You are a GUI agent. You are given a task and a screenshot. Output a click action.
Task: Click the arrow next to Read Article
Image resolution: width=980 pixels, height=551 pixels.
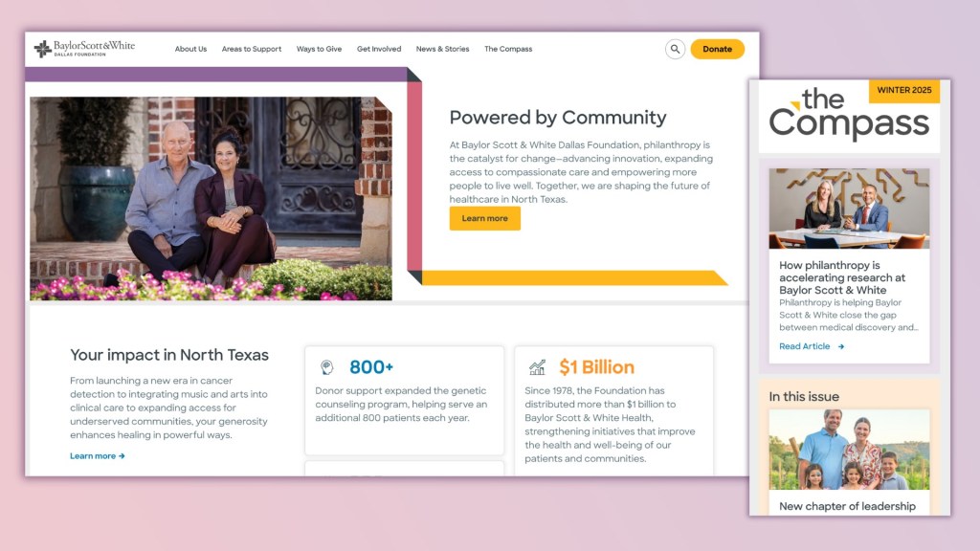tap(841, 346)
